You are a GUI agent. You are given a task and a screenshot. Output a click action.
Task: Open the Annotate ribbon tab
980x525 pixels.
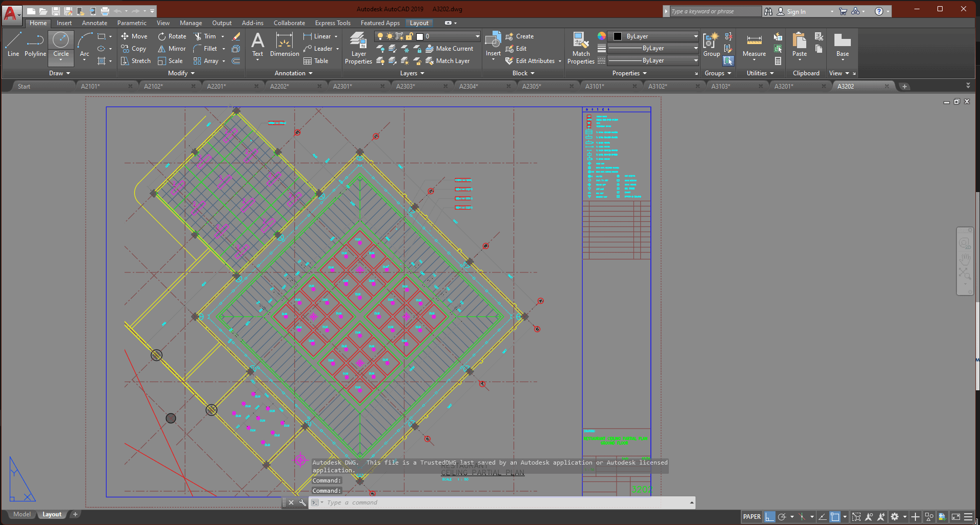point(94,23)
